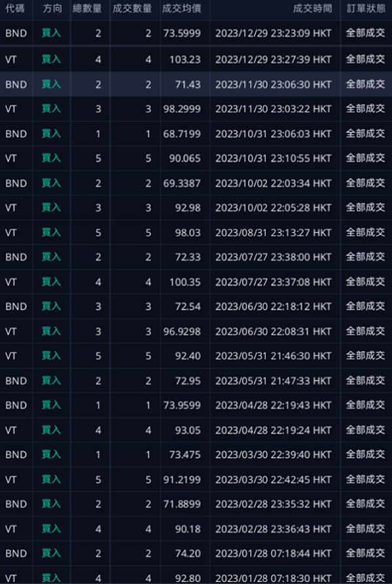Click BND symbol in the 73.5999 row
This screenshot has height=584, width=392.
[16, 33]
